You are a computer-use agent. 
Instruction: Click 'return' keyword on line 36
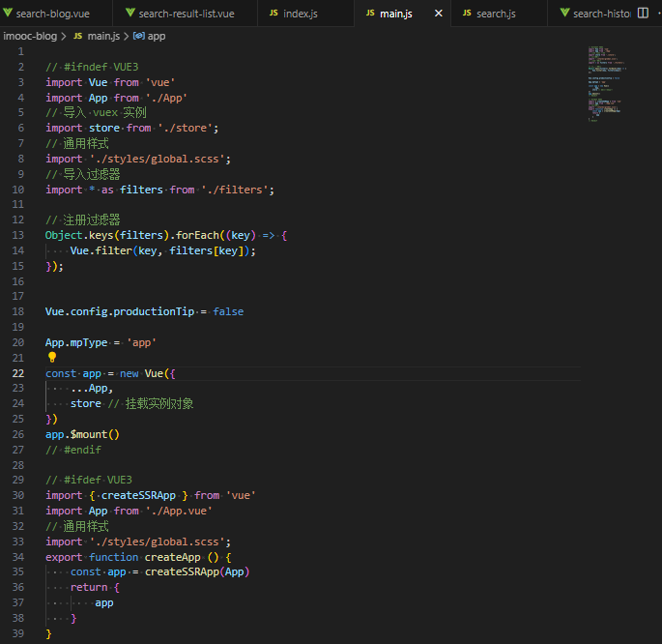coord(89,587)
